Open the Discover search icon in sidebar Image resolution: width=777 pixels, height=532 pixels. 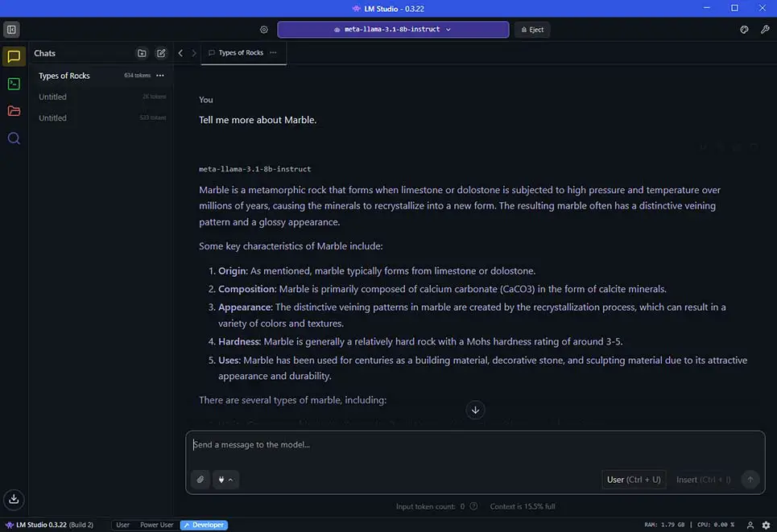click(14, 138)
